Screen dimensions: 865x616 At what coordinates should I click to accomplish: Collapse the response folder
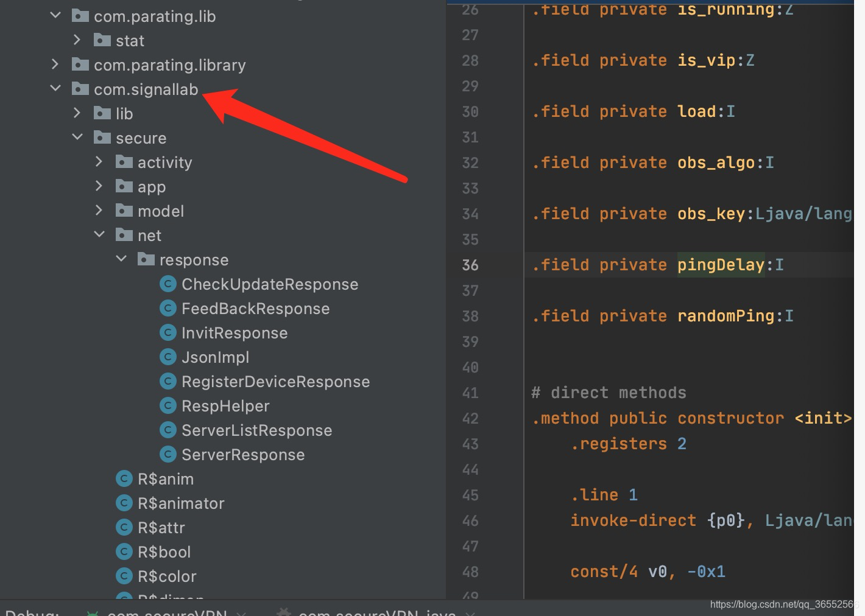pyautogui.click(x=121, y=259)
